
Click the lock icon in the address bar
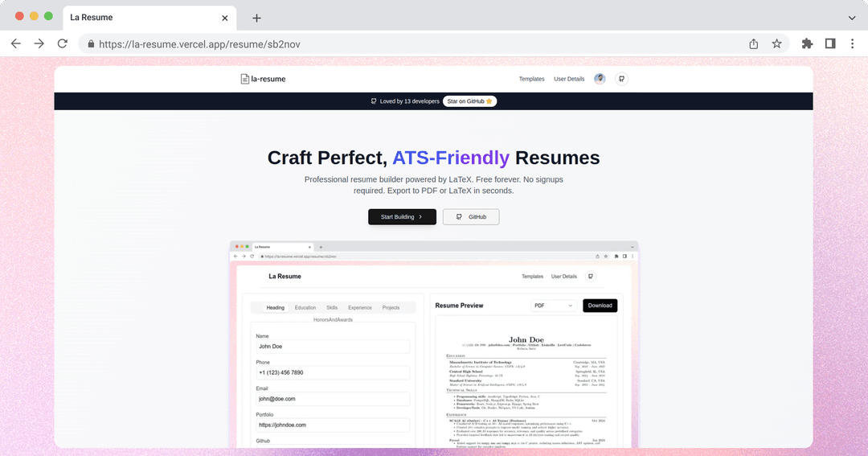coord(91,43)
